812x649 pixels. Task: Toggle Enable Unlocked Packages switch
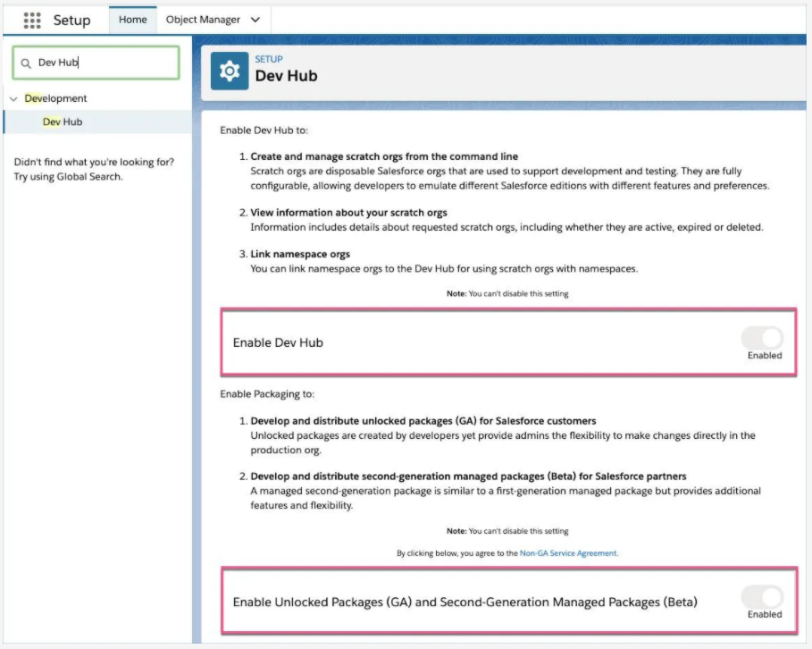pyautogui.click(x=762, y=597)
